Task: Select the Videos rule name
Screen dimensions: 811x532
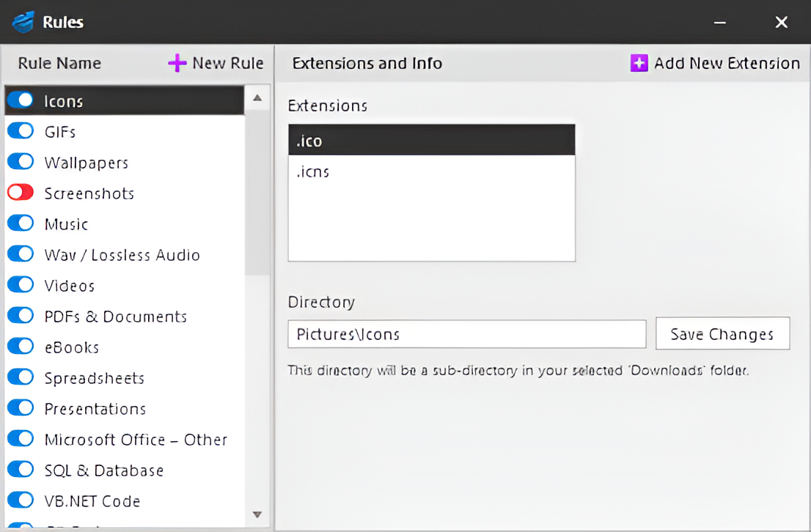Action: click(70, 286)
